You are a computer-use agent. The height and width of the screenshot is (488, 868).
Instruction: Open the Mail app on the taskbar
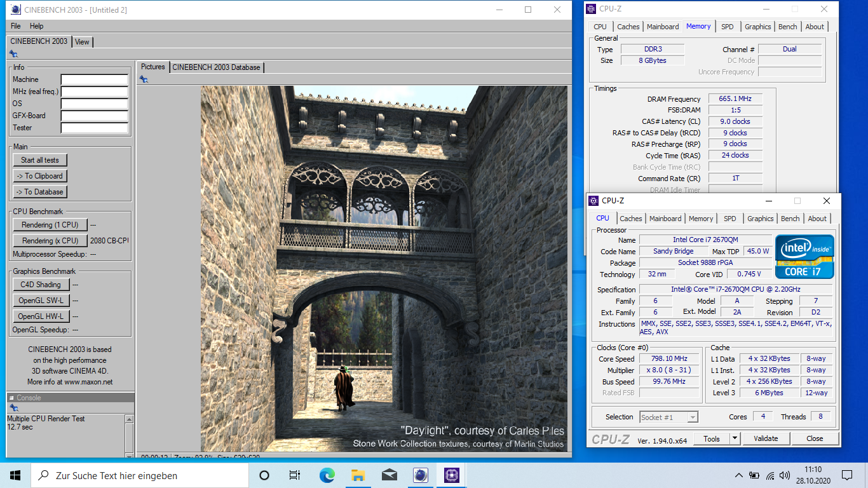[x=389, y=475]
